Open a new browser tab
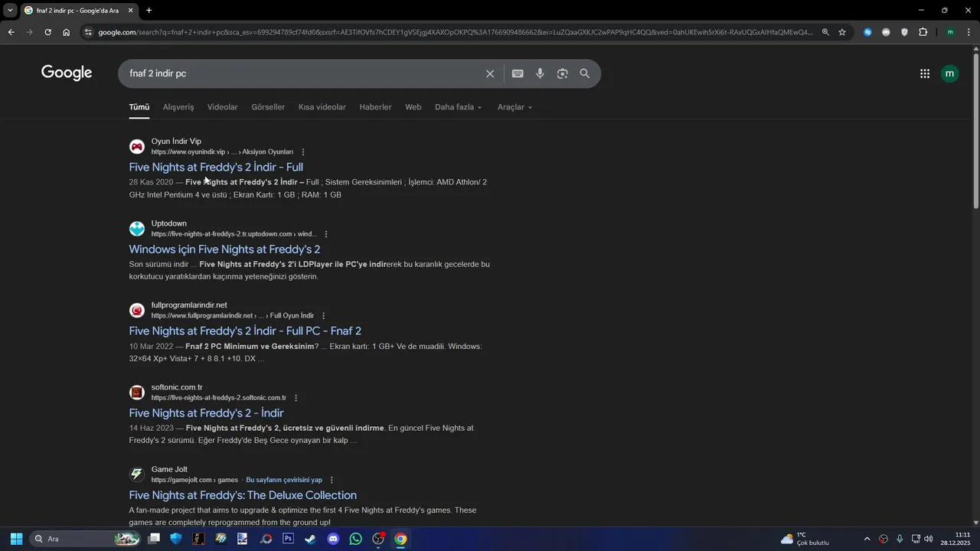The height and width of the screenshot is (551, 980). [x=149, y=11]
